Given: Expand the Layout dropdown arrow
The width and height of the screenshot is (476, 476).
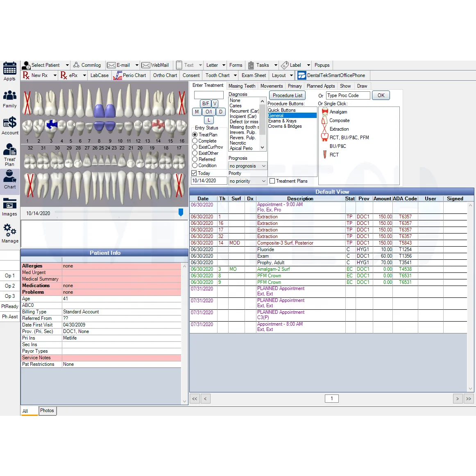Looking at the screenshot, I should coord(291,75).
